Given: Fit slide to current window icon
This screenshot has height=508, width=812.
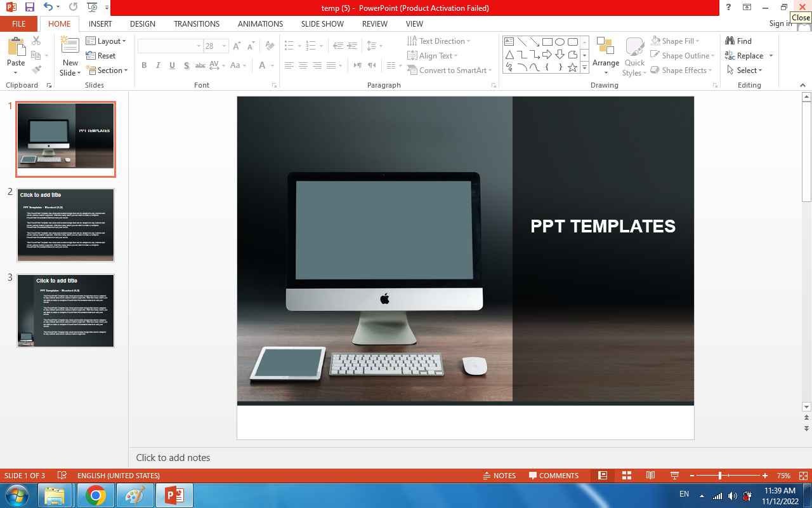Looking at the screenshot, I should 803,476.
